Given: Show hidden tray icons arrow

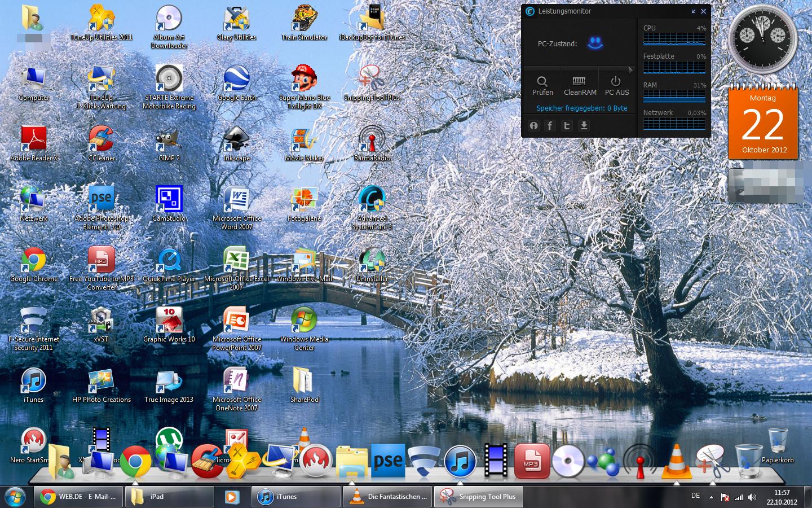Looking at the screenshot, I should click(711, 497).
